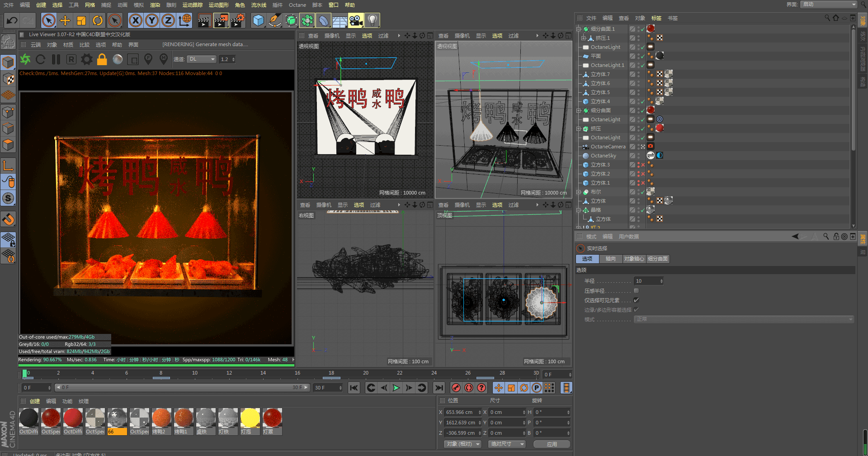Screen dimensions: 868x456
Task: Open the 渲染 menu
Action: (155, 5)
